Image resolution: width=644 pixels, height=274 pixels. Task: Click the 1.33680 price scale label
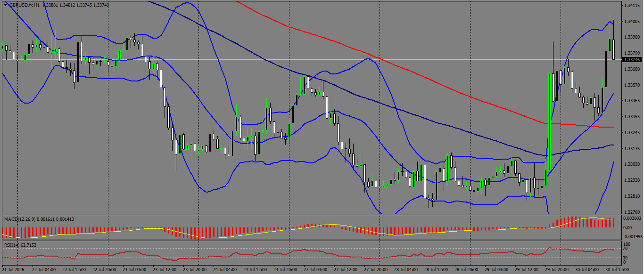[631, 69]
